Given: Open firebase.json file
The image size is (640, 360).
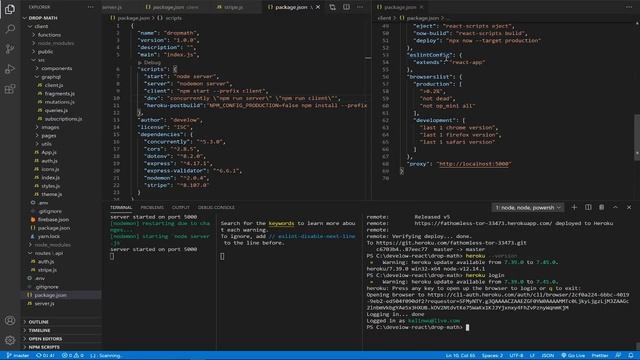Looking at the screenshot, I should pos(53,220).
